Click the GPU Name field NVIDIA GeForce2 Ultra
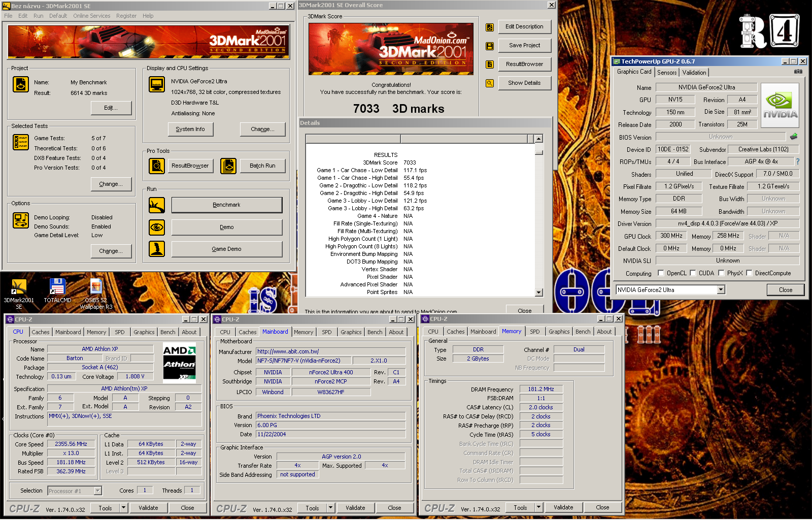The width and height of the screenshot is (812, 520). (x=706, y=87)
